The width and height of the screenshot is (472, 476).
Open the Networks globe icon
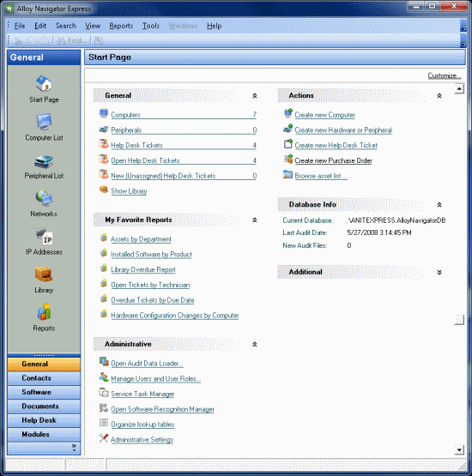44,198
